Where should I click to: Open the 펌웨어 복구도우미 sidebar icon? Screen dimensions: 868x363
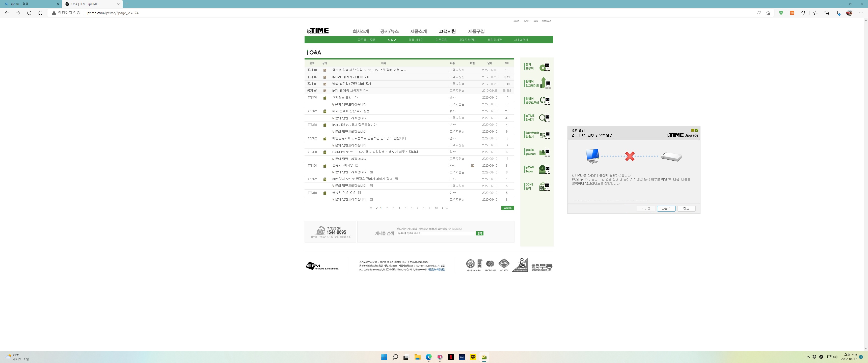(x=537, y=100)
